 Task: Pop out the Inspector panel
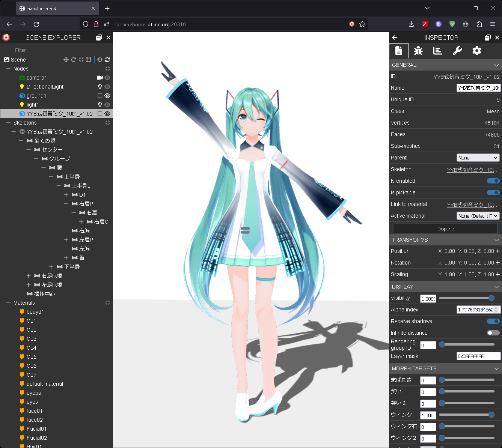[488, 38]
